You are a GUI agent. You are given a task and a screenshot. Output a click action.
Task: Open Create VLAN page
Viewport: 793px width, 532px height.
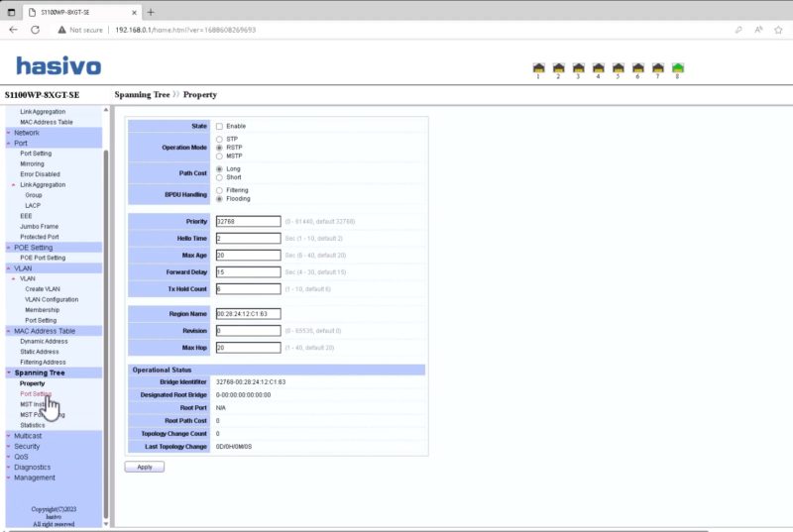point(43,289)
